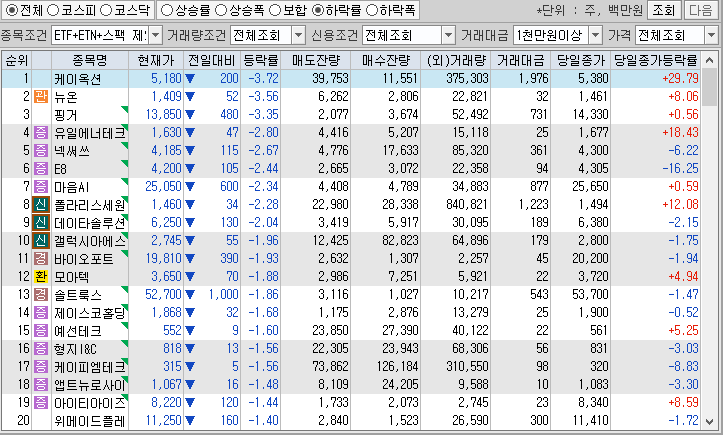Choose the 상승률 sort option
Viewport: 723px width, 435px height.
tap(166, 10)
